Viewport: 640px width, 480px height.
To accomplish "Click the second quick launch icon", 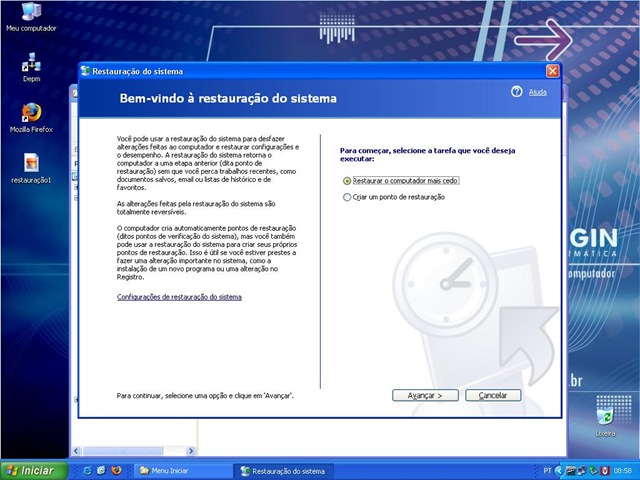I will [102, 471].
